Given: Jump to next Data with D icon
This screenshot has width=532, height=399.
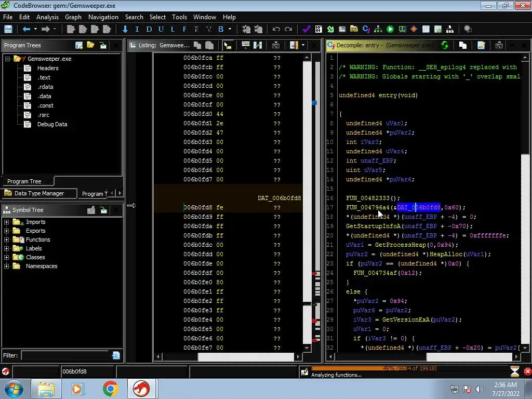Looking at the screenshot, I should [149, 29].
